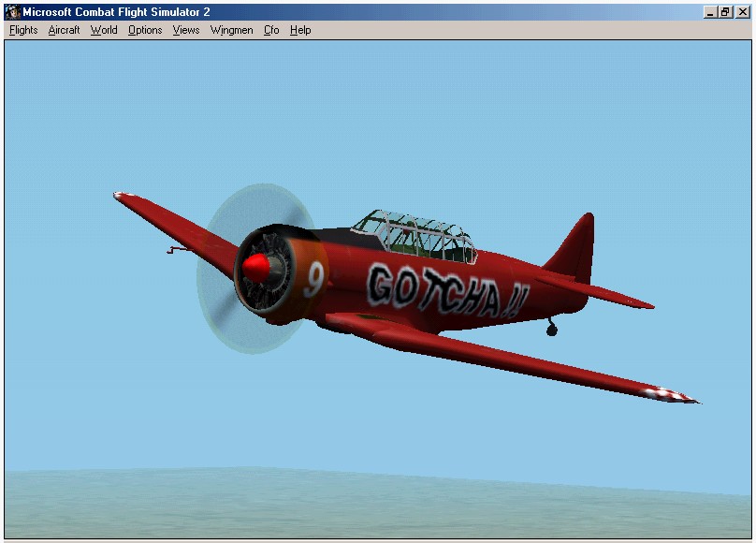This screenshot has height=543, width=756.
Task: Open the Views menu
Action: point(186,30)
